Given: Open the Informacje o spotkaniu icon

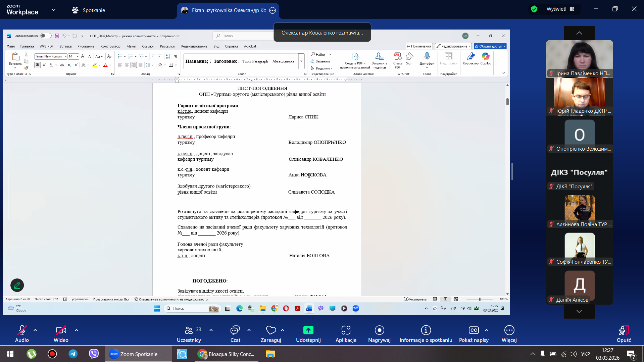Looking at the screenshot, I should (426, 331).
